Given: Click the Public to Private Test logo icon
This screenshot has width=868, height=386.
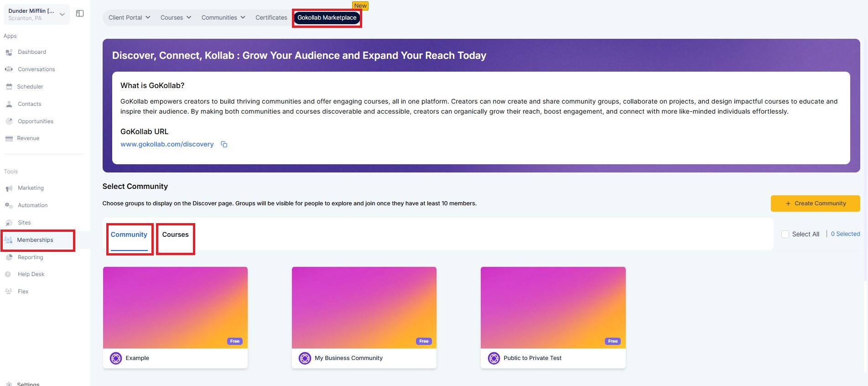Looking at the screenshot, I should point(494,358).
